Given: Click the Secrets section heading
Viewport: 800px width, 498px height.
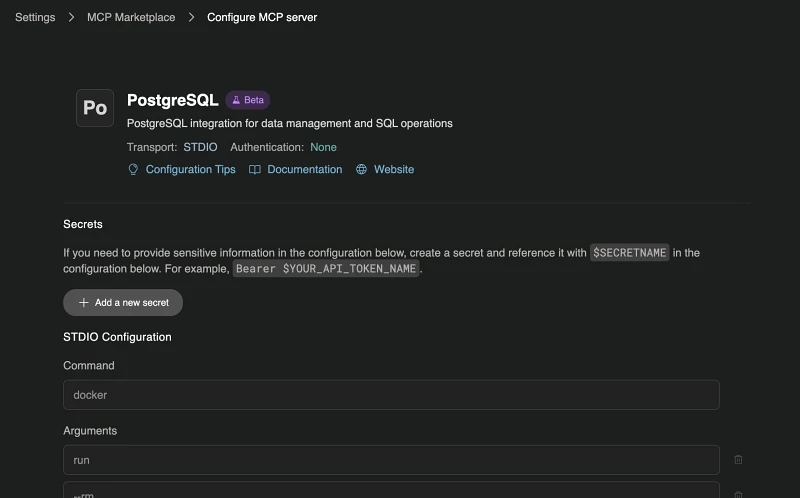Looking at the screenshot, I should (x=83, y=224).
